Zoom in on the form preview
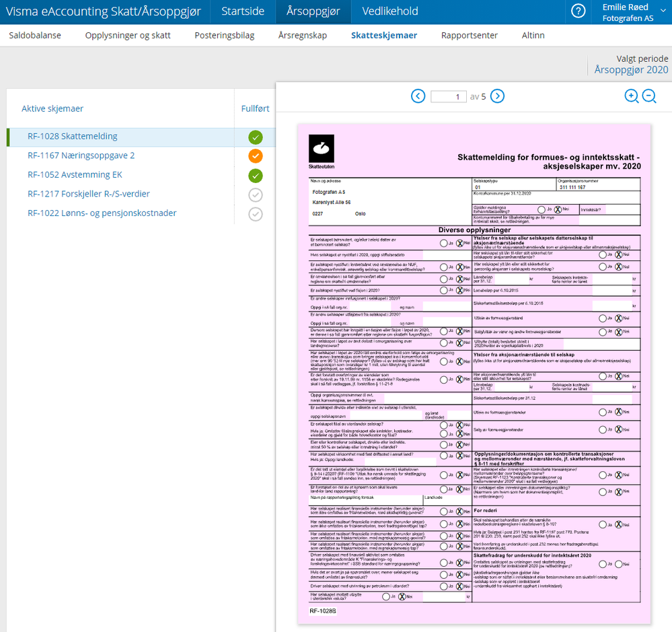Screen dimensions: 672x632 coord(631,96)
